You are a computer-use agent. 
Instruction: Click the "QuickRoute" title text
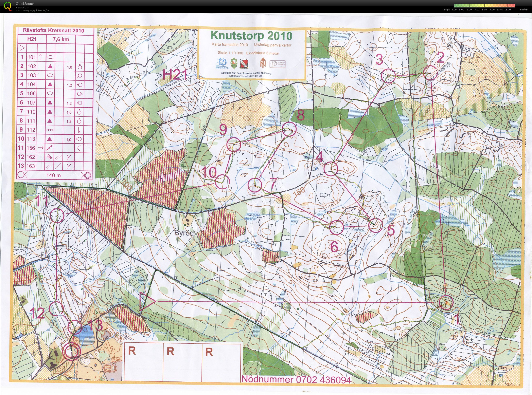(x=25, y=4)
